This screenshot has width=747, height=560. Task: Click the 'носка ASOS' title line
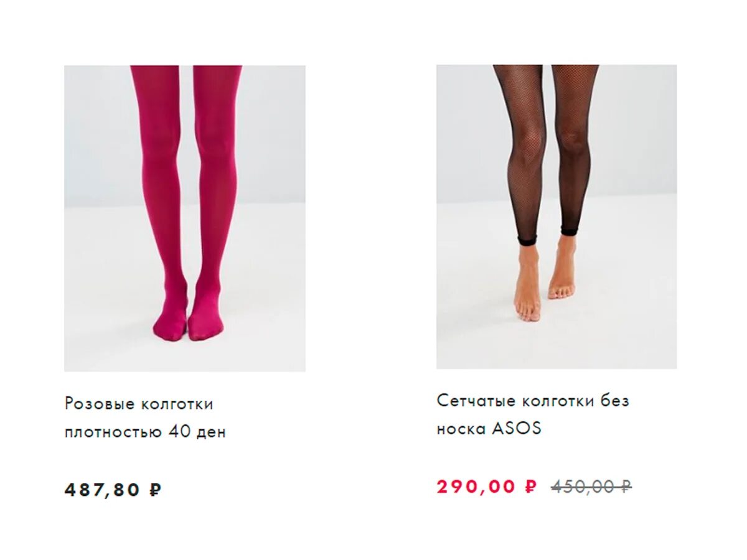(489, 429)
